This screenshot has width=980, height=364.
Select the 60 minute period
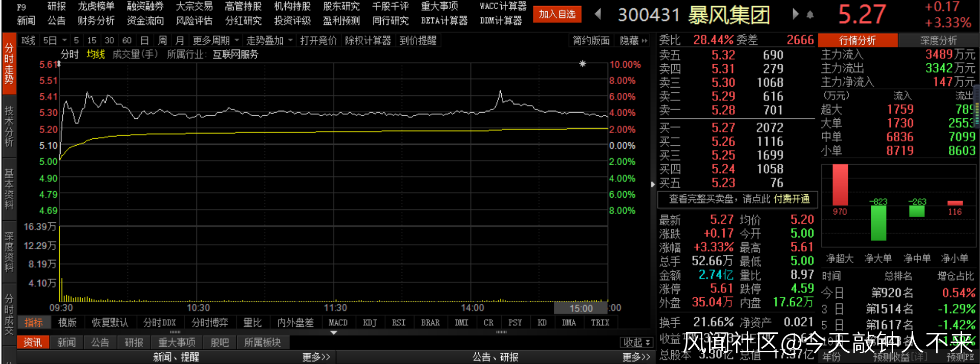(127, 40)
